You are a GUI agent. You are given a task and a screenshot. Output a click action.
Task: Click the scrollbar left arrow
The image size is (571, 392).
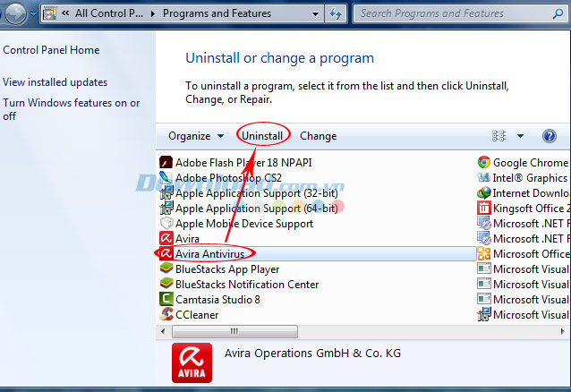point(163,331)
